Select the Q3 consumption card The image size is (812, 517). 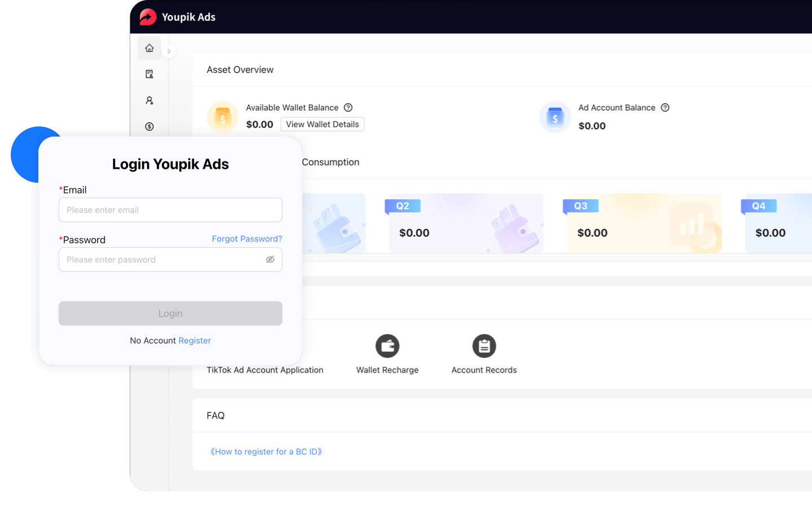click(644, 224)
